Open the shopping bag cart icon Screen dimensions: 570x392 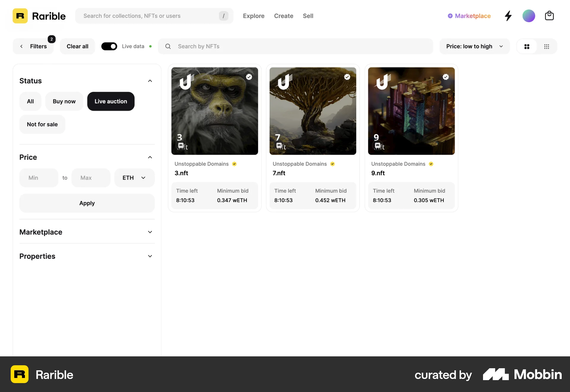549,16
